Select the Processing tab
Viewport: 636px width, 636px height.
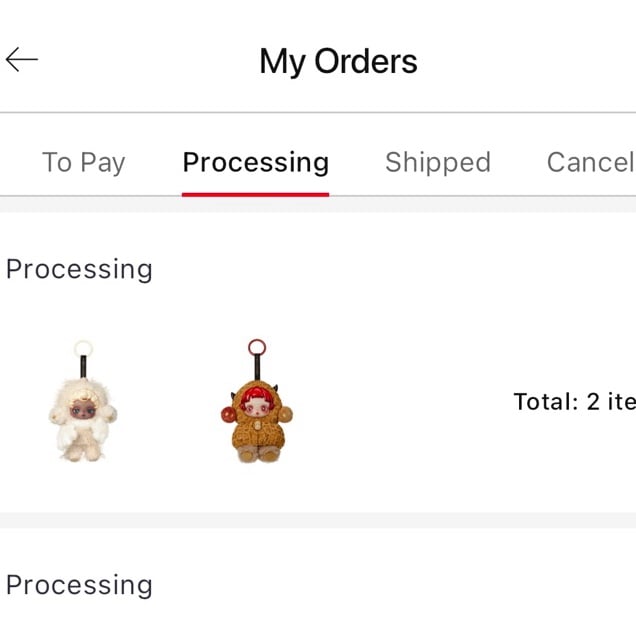click(255, 162)
